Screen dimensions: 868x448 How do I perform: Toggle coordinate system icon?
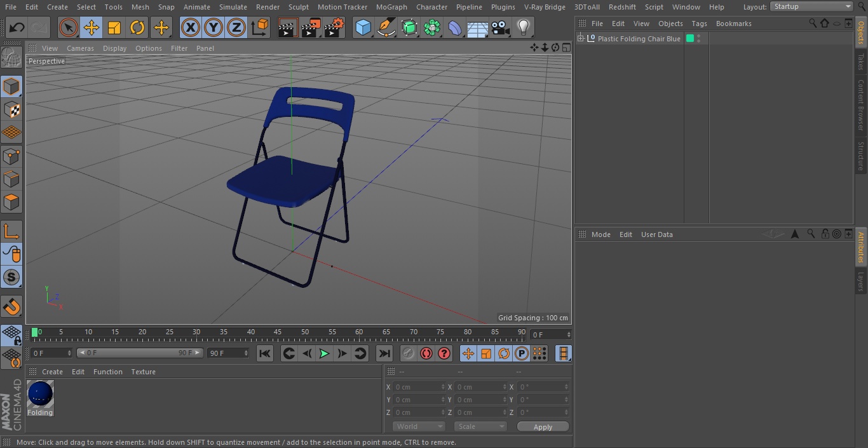259,27
